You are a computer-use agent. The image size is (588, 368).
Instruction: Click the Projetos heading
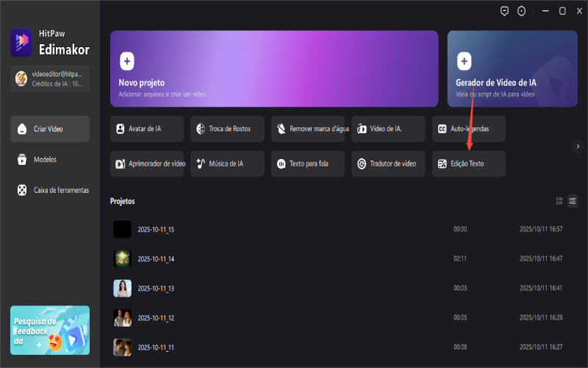tap(122, 201)
